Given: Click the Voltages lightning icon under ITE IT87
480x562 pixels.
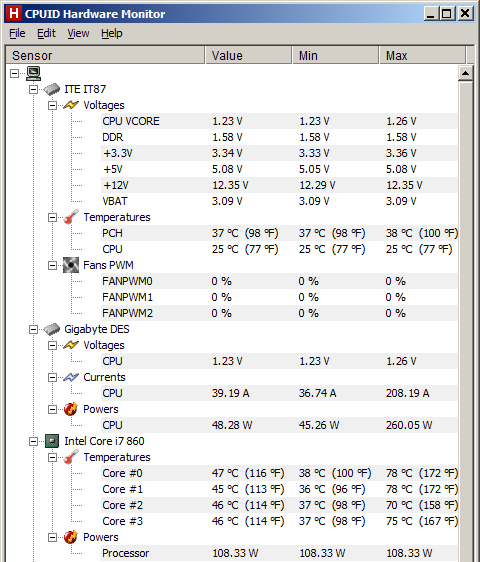Looking at the screenshot, I should (71, 105).
